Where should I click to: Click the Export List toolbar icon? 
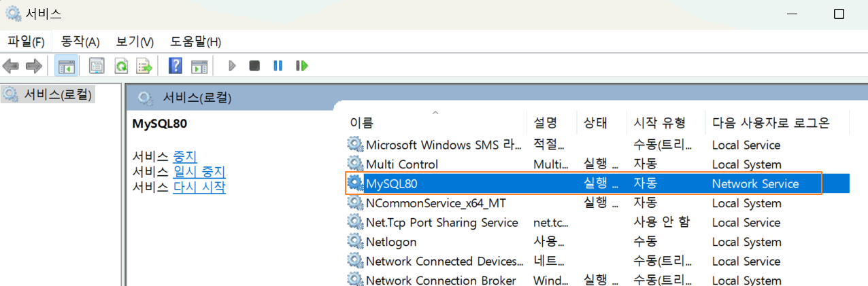pos(144,66)
